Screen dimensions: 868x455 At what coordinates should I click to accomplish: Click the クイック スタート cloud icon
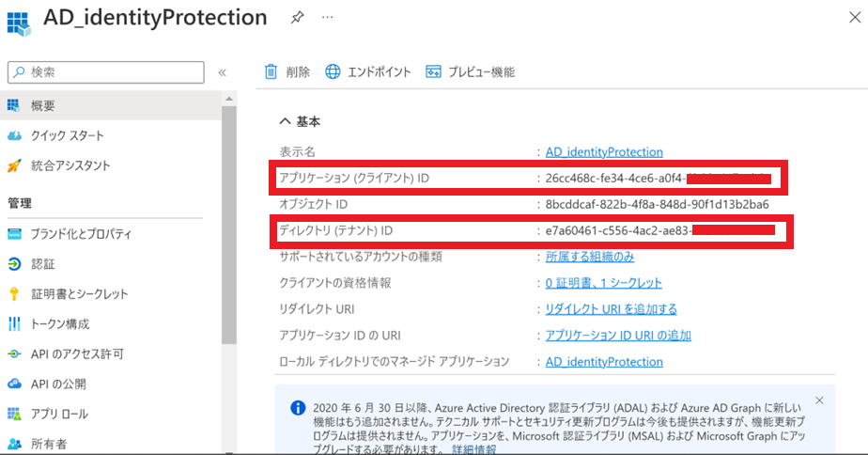coord(14,135)
